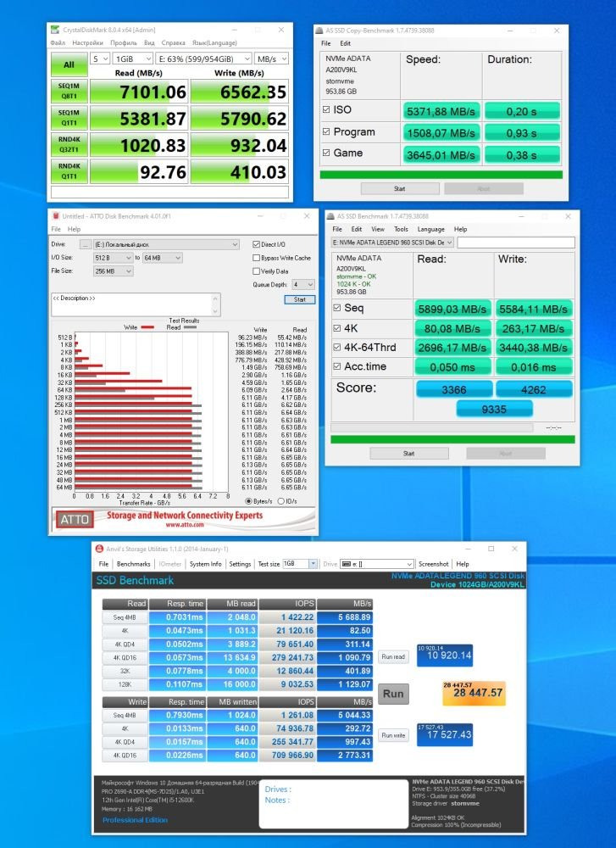Screen dimensions: 616x848
Task: Click the drive icon in Anvil's Drive selector
Action: 347,564
